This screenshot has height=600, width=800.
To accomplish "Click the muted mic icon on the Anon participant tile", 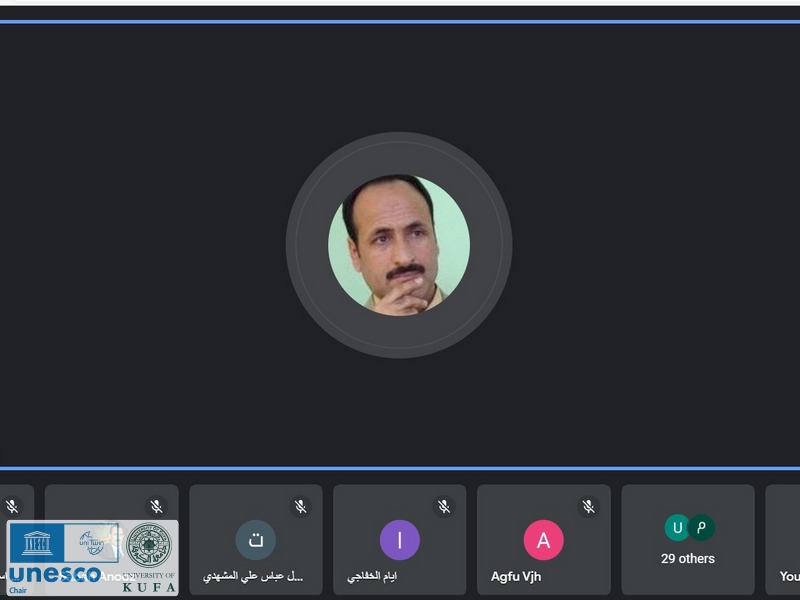I will click(156, 507).
